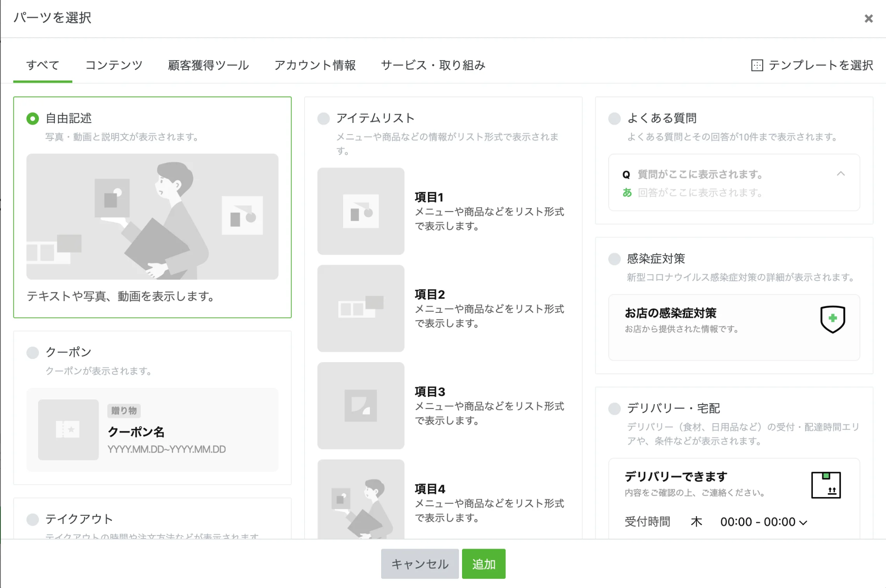Select the クーポン radio button
The height and width of the screenshot is (588, 886).
click(x=32, y=353)
